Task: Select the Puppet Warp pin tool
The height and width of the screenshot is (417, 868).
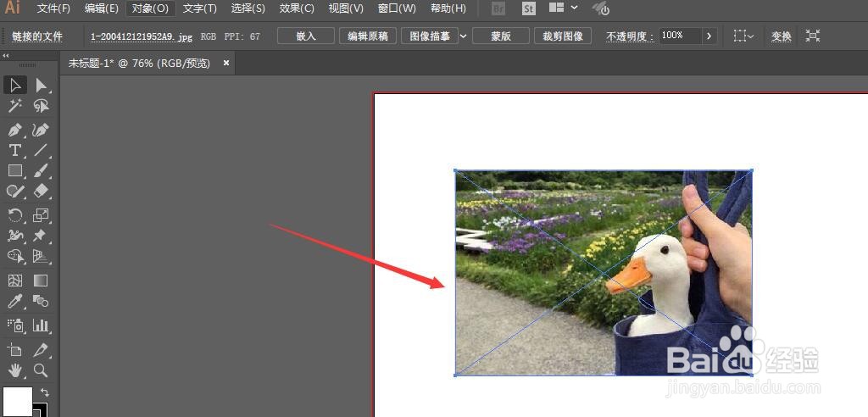Action: 41,236
